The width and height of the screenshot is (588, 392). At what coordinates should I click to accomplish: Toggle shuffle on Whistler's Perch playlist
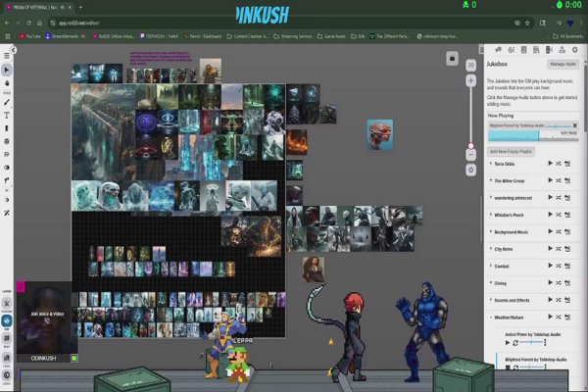tap(559, 215)
